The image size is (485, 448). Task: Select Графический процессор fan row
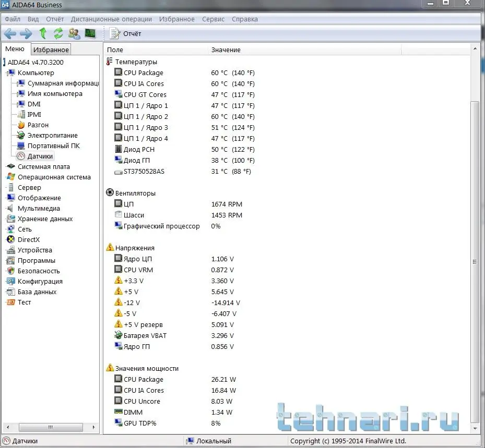[x=168, y=226]
